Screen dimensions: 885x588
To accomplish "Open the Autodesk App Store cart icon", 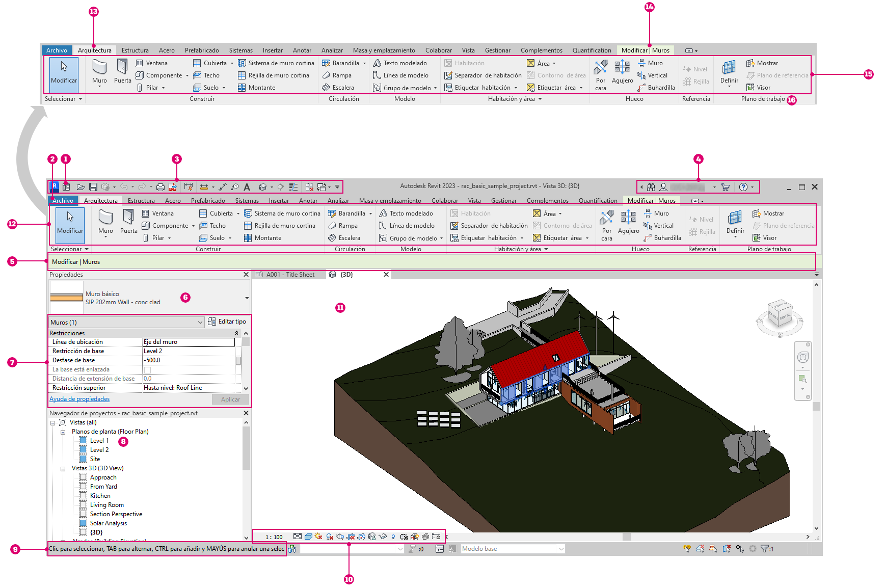I will (726, 187).
